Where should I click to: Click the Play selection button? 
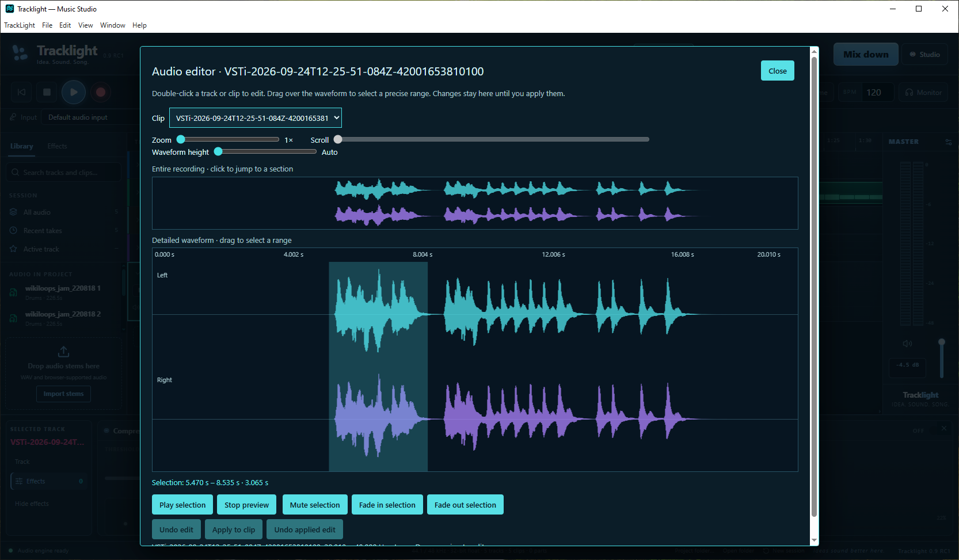182,505
